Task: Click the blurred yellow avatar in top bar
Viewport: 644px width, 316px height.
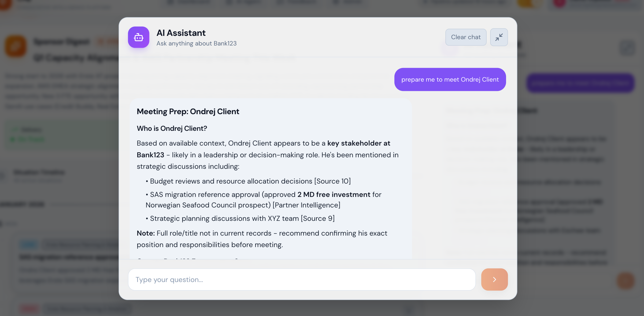Action: click(525, 3)
